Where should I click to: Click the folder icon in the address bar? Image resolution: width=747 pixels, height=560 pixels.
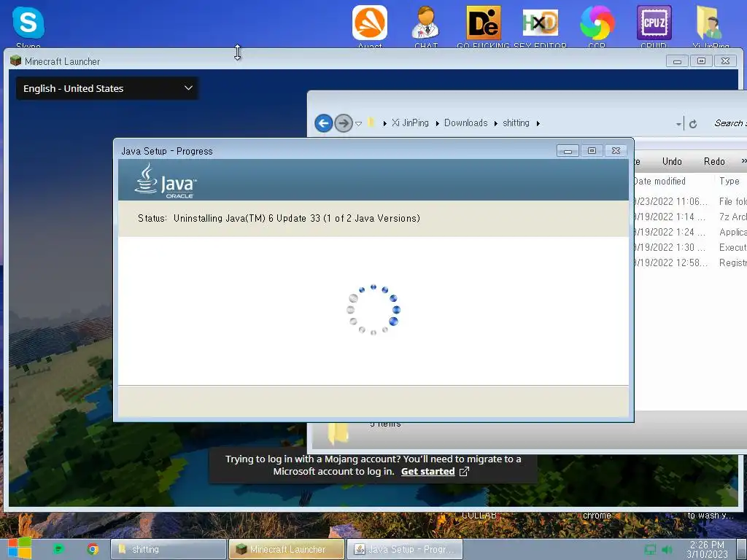click(x=371, y=122)
